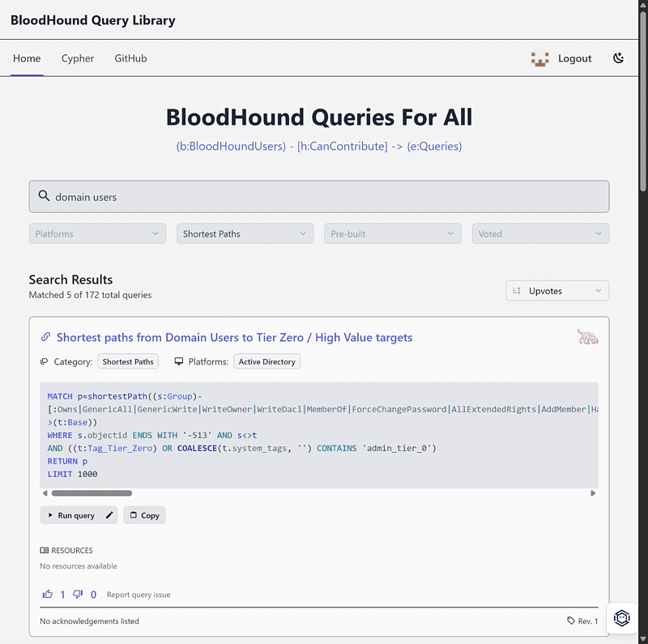Click the hexagon logo button at bottom right
Screen dimensions: 648x644
[x=621, y=618]
